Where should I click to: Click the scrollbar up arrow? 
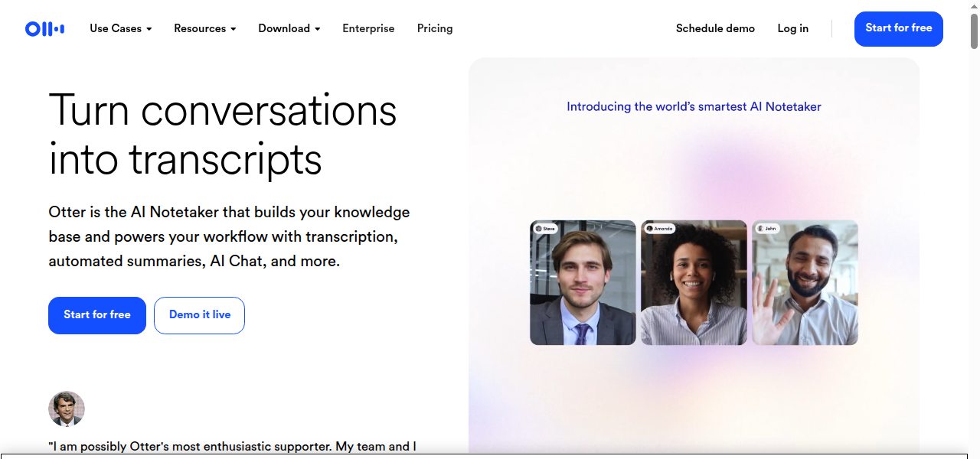(974, 6)
